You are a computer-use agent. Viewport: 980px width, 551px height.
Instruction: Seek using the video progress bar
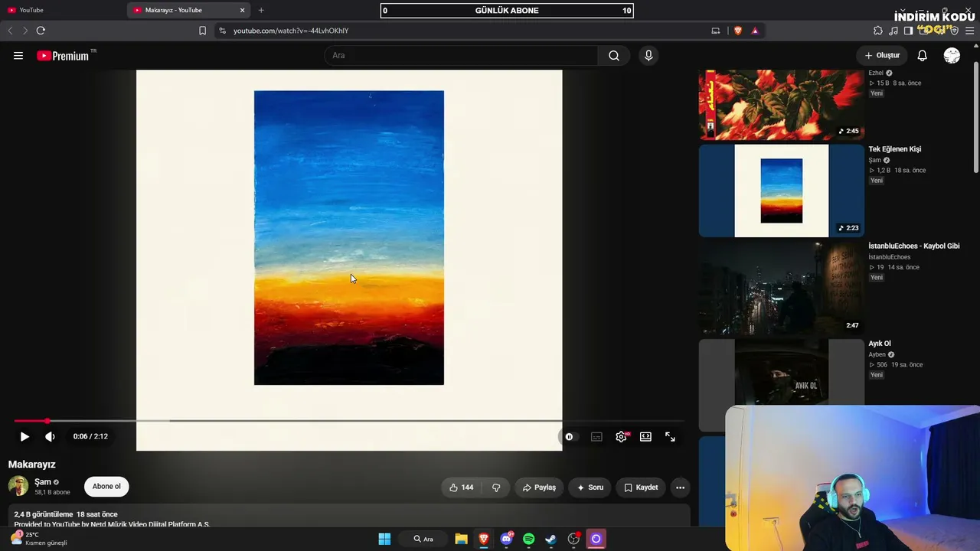(348, 421)
